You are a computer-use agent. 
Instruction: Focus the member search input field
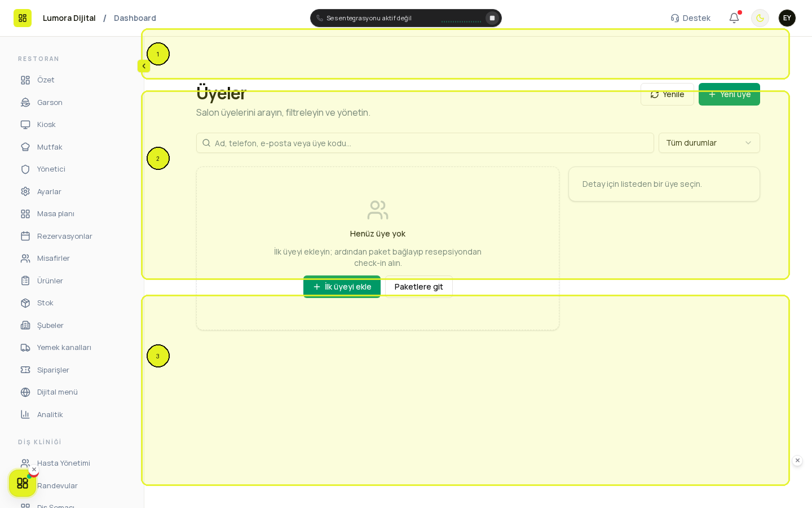(x=425, y=143)
